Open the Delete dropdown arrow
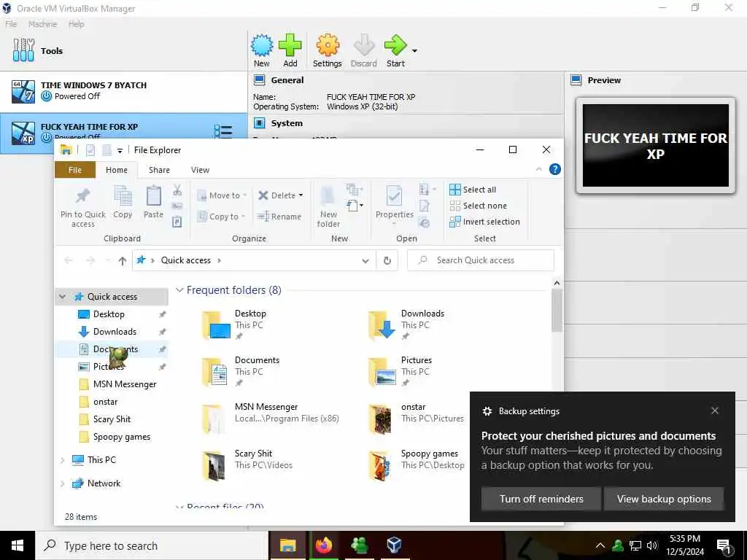This screenshot has width=747, height=560. (301, 195)
